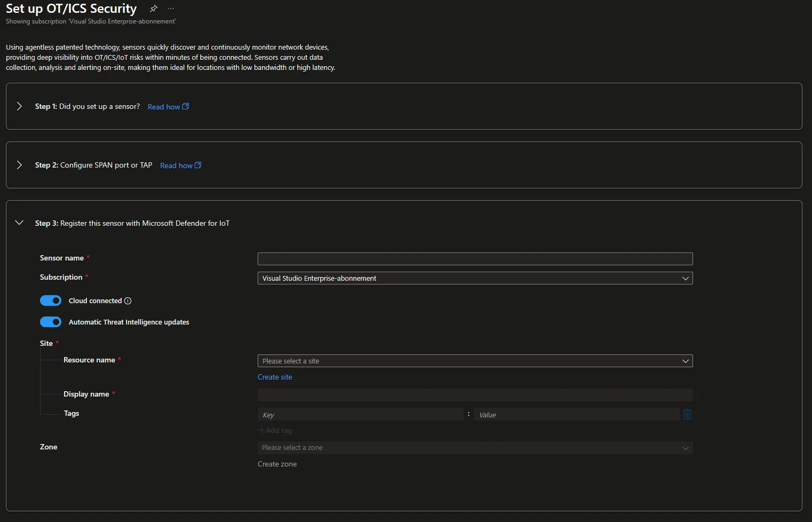
Task: Click the Create site link
Action: [275, 377]
